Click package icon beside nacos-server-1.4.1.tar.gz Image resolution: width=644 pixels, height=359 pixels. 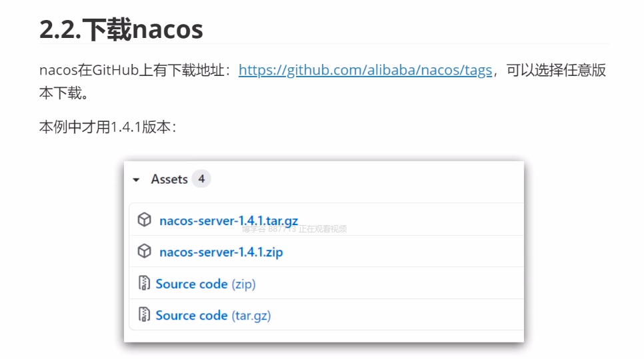point(144,220)
